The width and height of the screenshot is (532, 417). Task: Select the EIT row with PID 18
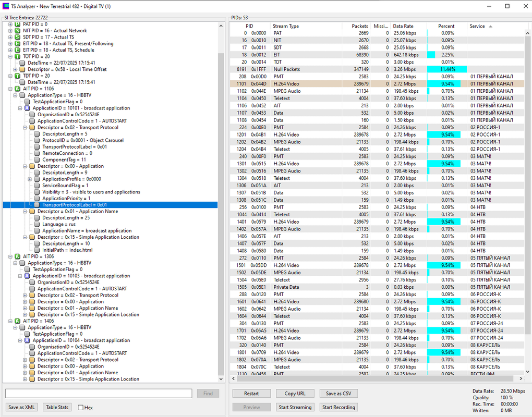coord(377,55)
